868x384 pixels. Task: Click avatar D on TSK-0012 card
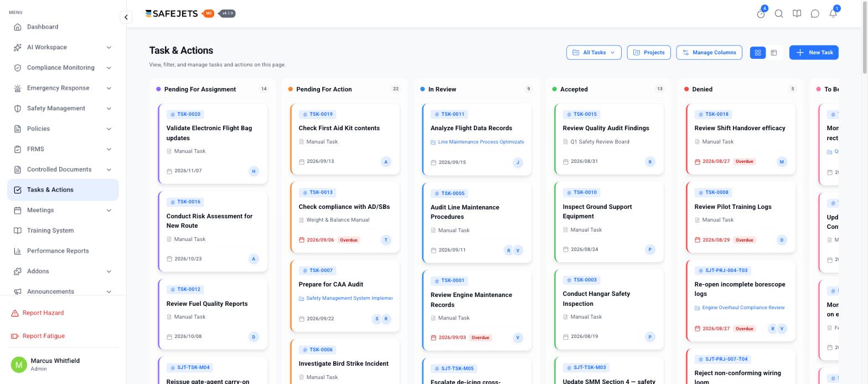254,337
